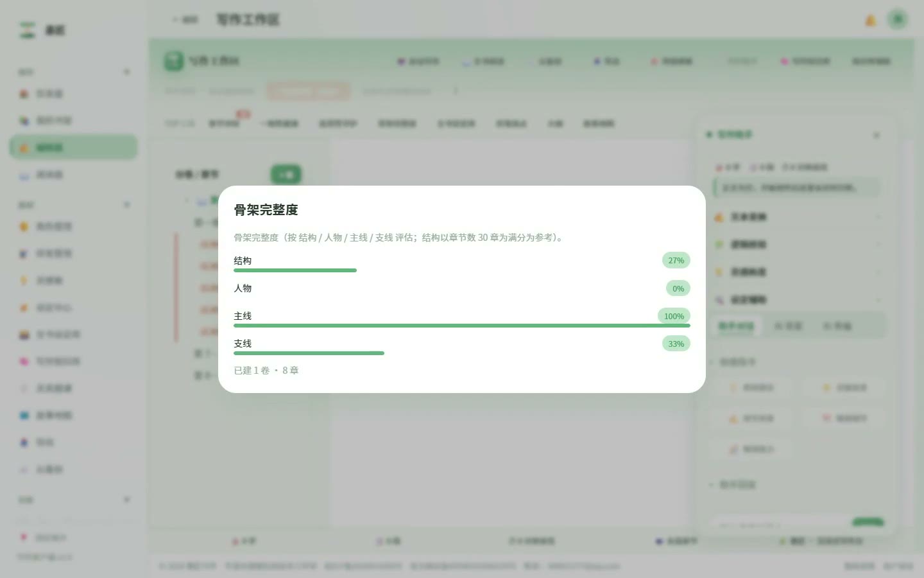Click the 0% badge for 人物
924x578 pixels.
[x=678, y=288]
